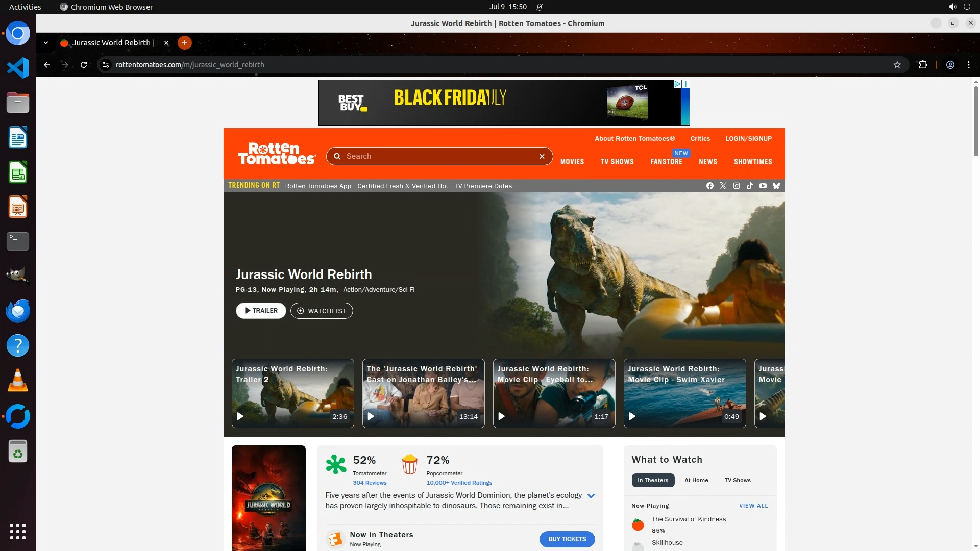Bookmark this page with star icon

[897, 65]
